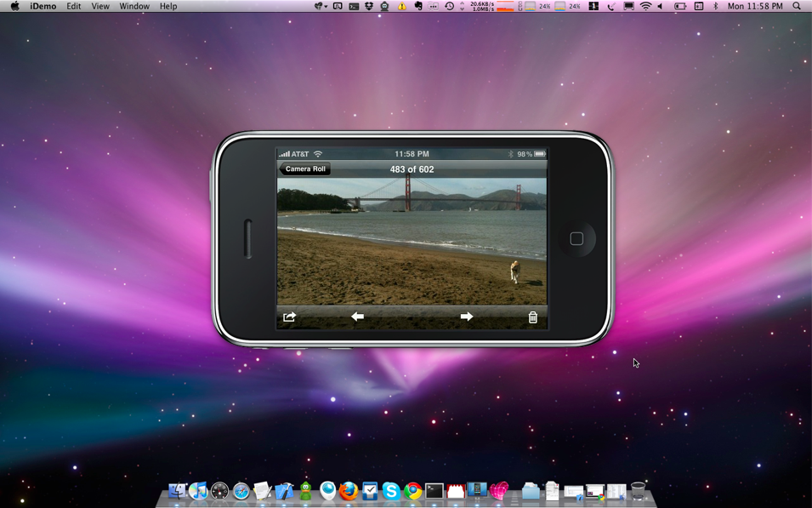Click the battery icon in the menu bar
Image resolution: width=812 pixels, height=508 pixels.
(680, 6)
